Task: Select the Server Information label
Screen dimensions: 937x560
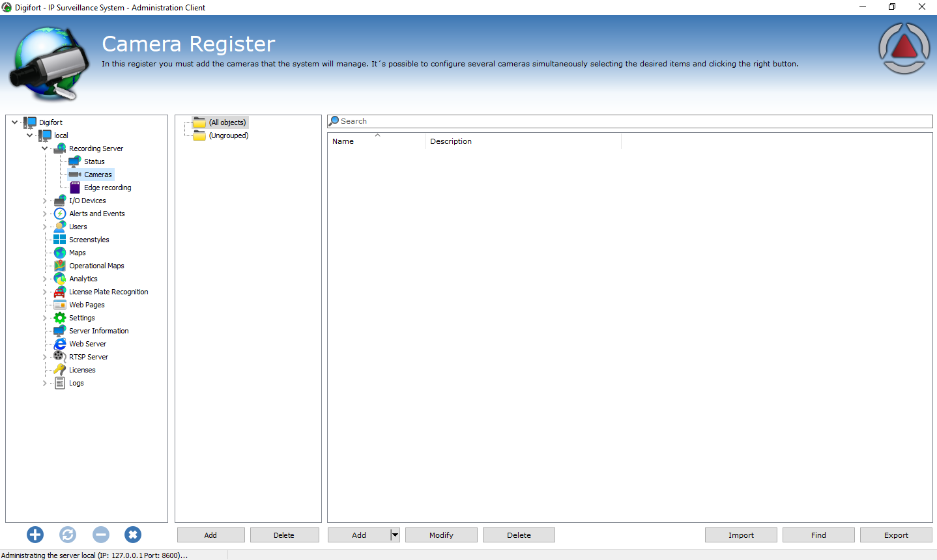Action: [x=99, y=331]
